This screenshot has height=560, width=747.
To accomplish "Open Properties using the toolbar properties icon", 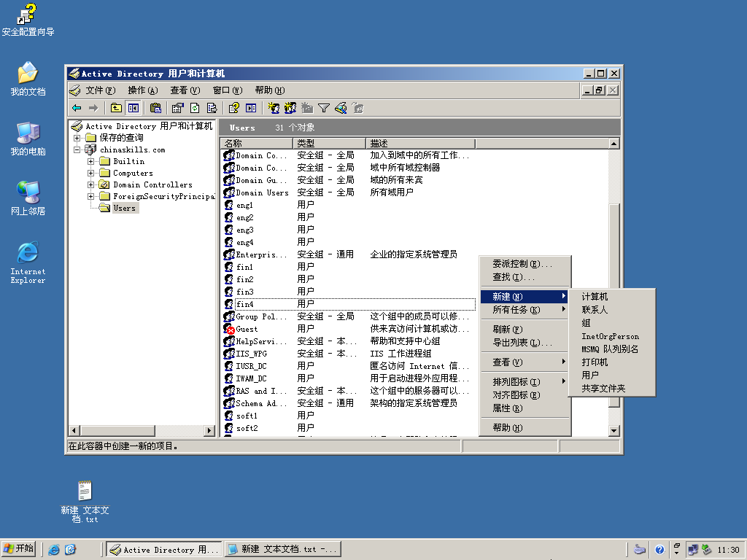I will pyautogui.click(x=177, y=108).
